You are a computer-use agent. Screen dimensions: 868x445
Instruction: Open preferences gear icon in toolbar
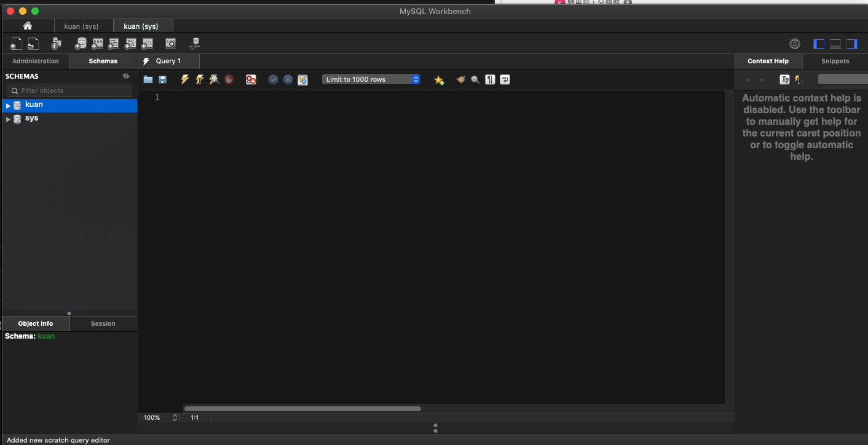(795, 44)
